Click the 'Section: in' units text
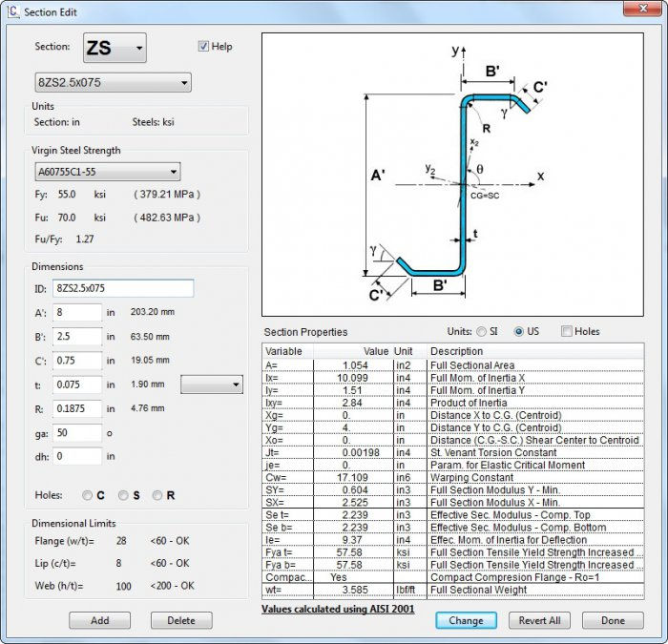Screen dimensions: 668x644 point(57,122)
